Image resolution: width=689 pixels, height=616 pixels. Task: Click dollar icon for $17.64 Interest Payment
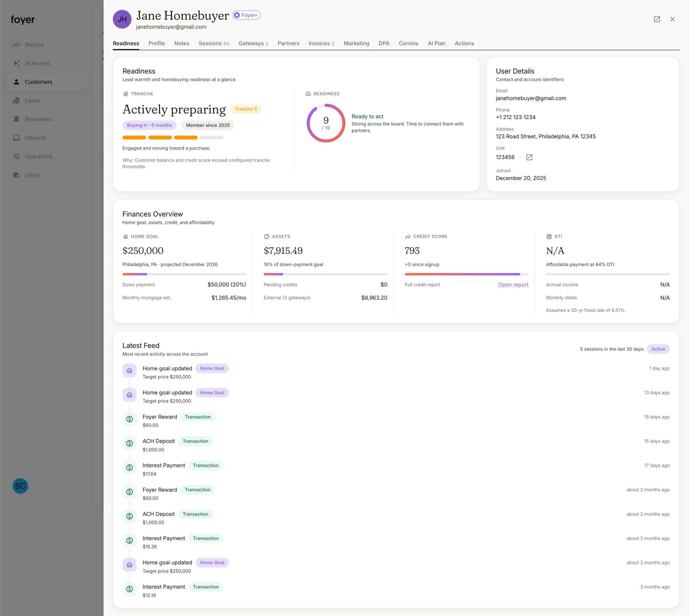pos(129,468)
